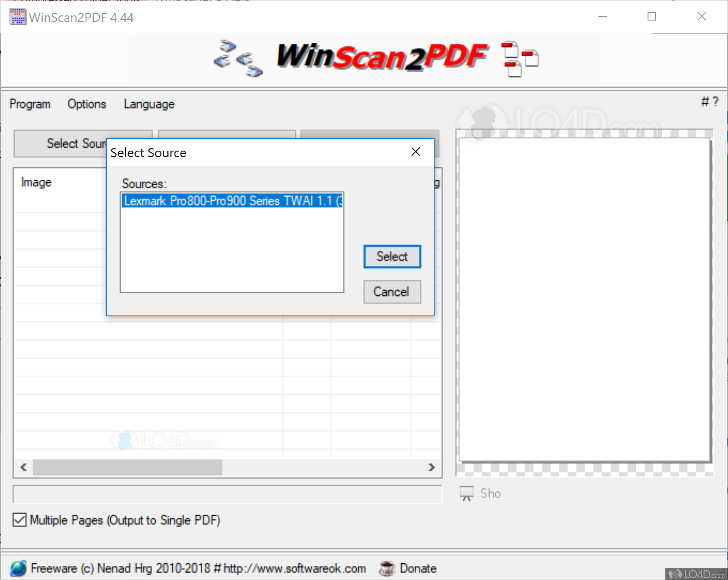Click the Image column header
Screen dimensions: 728x580
[x=36, y=182]
